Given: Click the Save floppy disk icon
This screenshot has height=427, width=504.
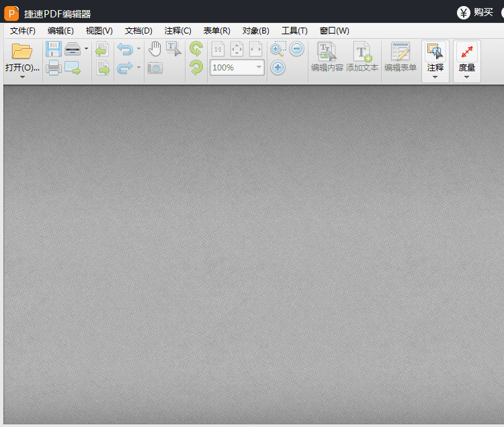Looking at the screenshot, I should 53,49.
